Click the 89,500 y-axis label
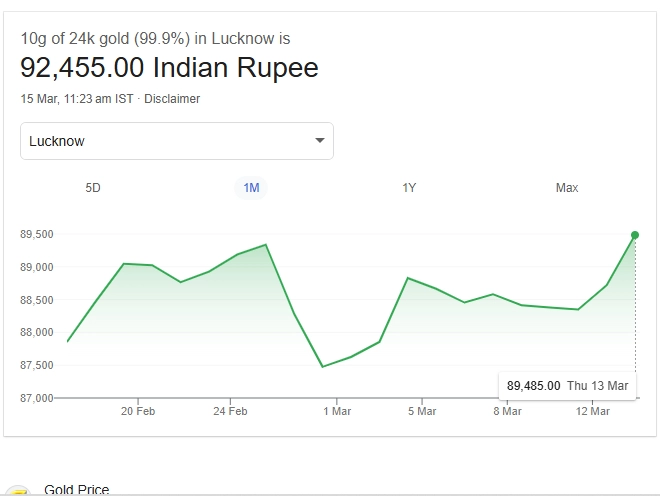 pos(36,235)
